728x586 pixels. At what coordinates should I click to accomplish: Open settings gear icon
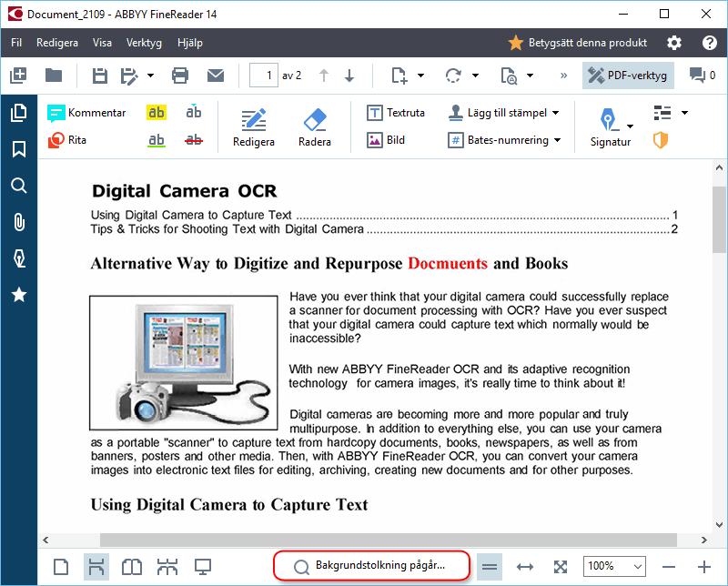[674, 43]
